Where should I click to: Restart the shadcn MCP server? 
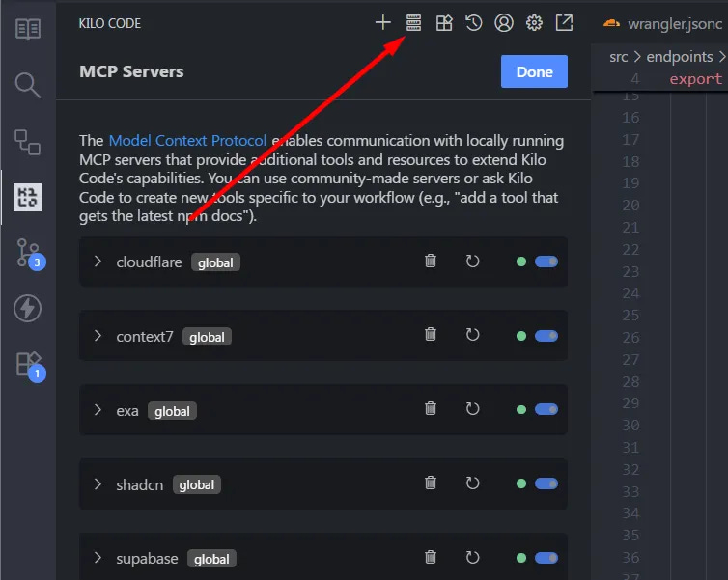pyautogui.click(x=472, y=483)
